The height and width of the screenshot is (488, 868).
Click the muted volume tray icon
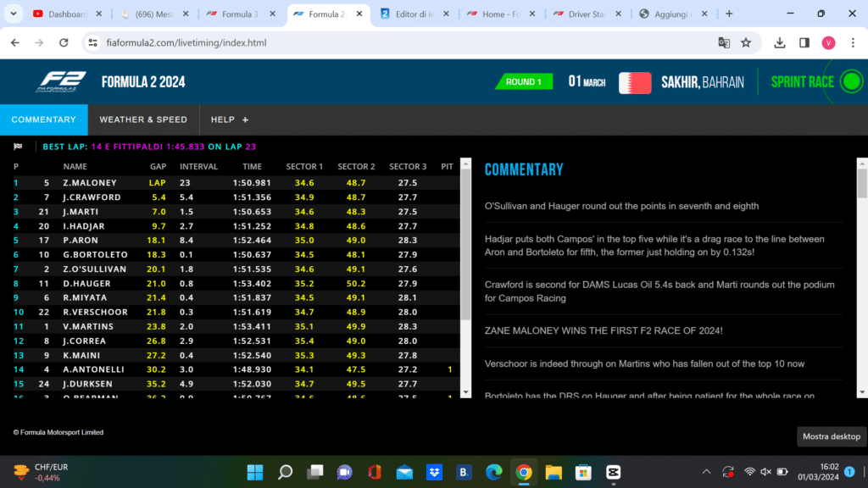766,472
